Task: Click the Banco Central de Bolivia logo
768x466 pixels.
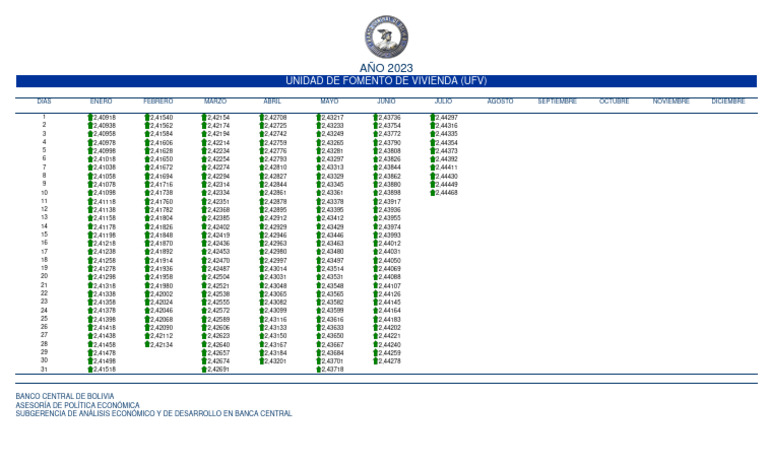Action: (385, 36)
